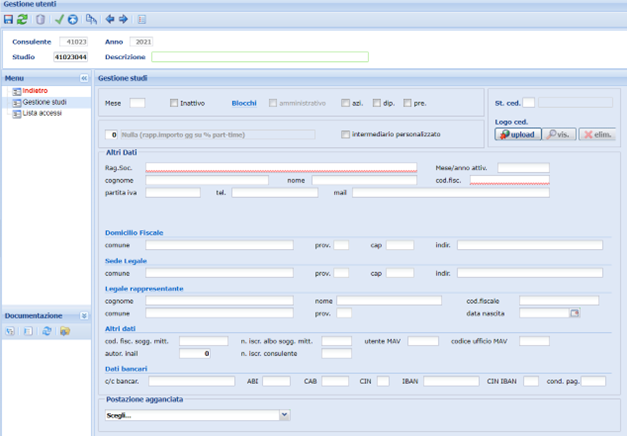Click comune field under Domicilio Fiscale
This screenshot has height=436, width=627.
pyautogui.click(x=219, y=245)
